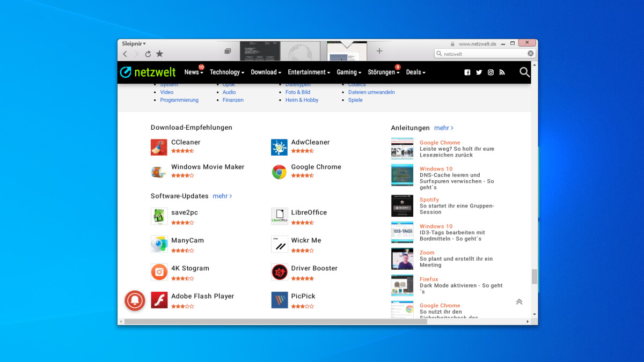Open the Gaming navigation menu
This screenshot has width=644, height=362.
coord(349,72)
